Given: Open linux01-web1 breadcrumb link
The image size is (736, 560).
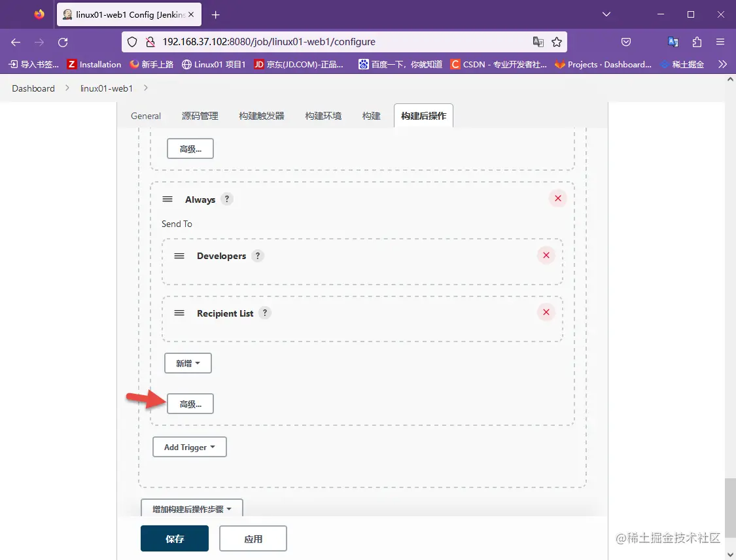Looking at the screenshot, I should pos(107,89).
